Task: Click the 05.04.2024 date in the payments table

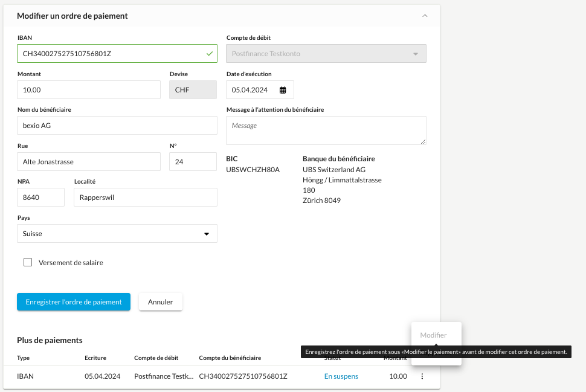Action: click(x=103, y=376)
